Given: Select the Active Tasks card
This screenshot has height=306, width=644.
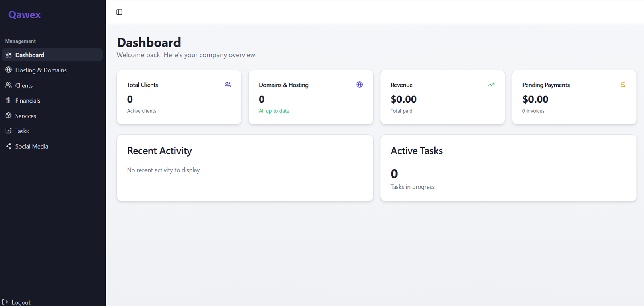Looking at the screenshot, I should [508, 167].
